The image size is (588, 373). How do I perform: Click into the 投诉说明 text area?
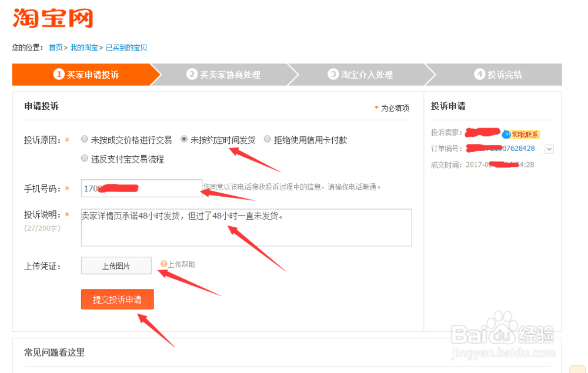click(x=246, y=227)
